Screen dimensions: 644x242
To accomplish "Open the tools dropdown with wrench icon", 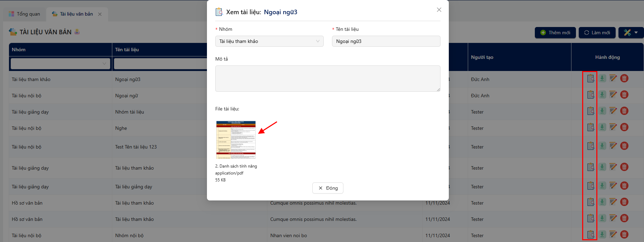I will [631, 33].
